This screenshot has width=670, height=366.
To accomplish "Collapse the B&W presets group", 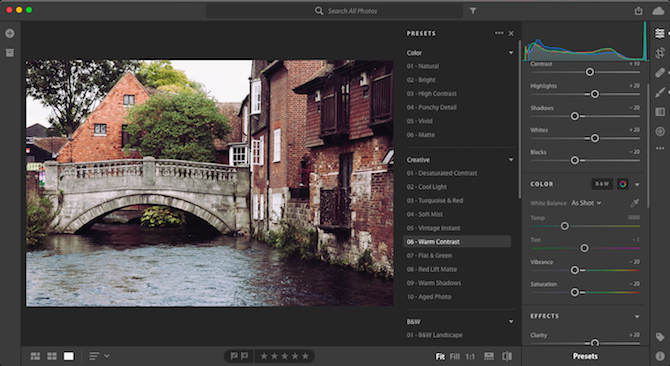I will point(511,321).
